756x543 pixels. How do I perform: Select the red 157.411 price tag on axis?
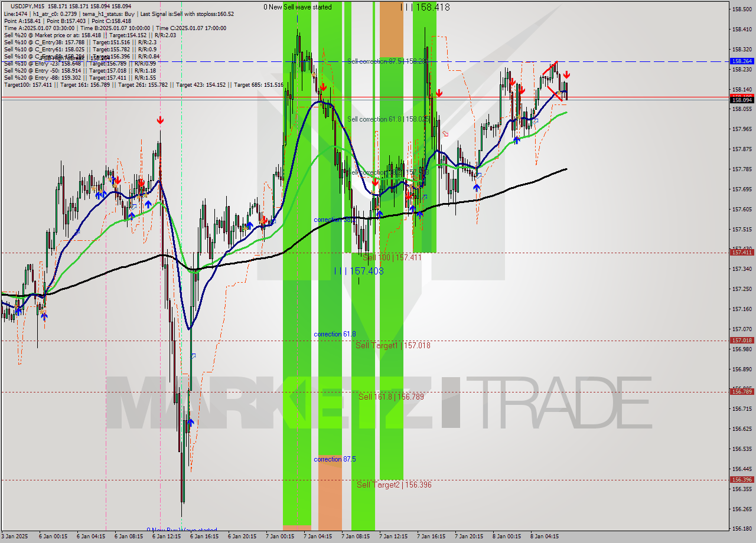tap(742, 253)
